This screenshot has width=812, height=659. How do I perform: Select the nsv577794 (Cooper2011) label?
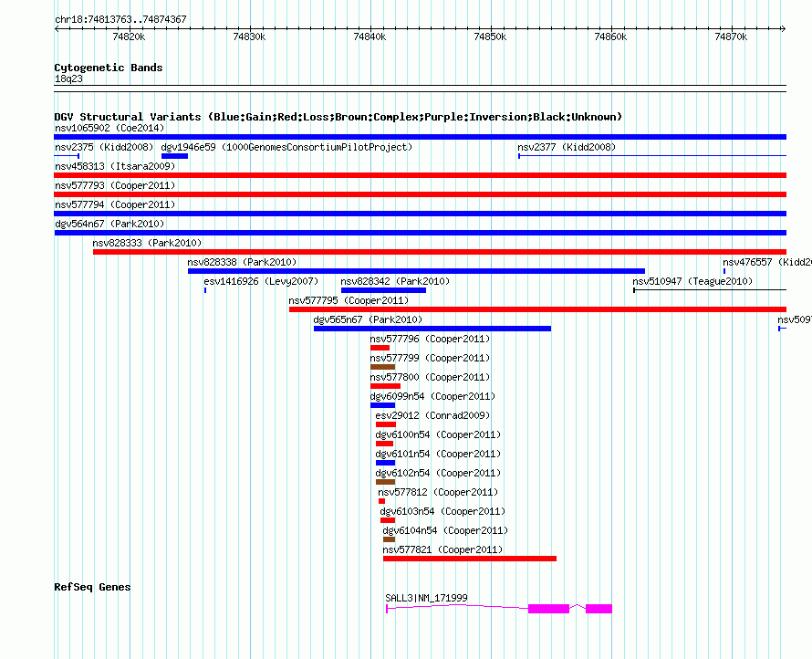pos(115,204)
